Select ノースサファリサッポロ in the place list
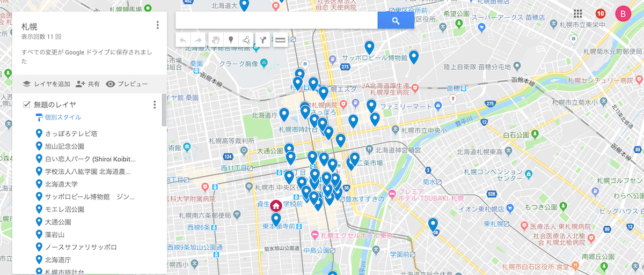Viewport: 644px width, 275px height. click(x=80, y=247)
